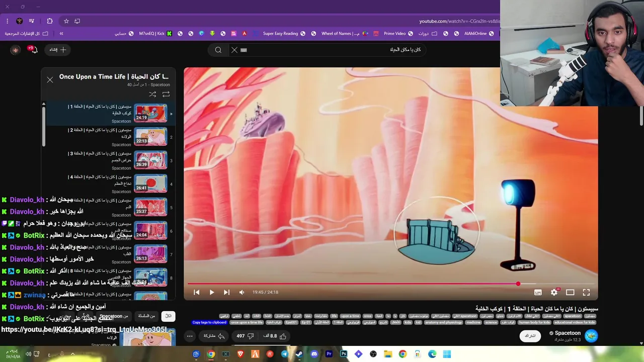Viewport: 644px width, 362px height.
Task: Click the playlist panel scrollbar
Action: pyautogui.click(x=44, y=126)
